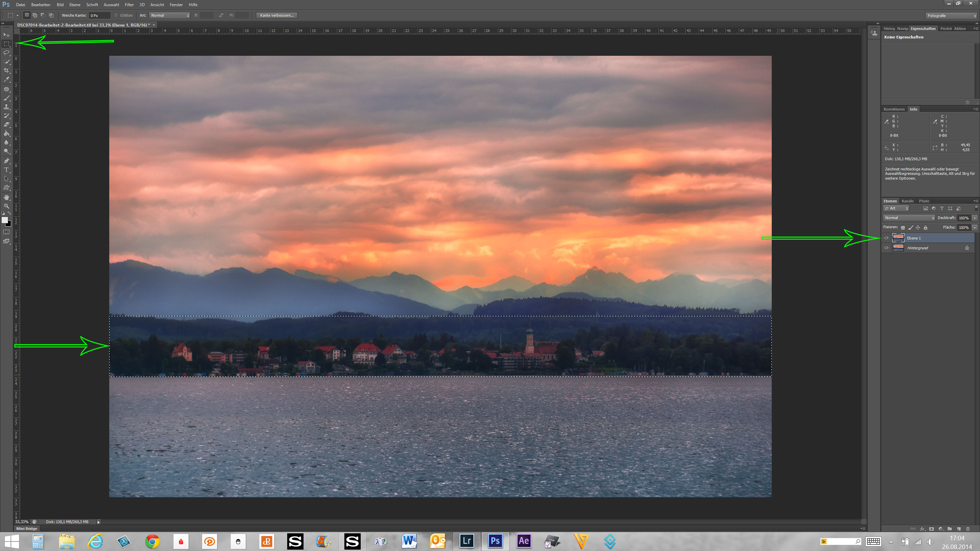Select the Path Selection tool

coord(6,179)
